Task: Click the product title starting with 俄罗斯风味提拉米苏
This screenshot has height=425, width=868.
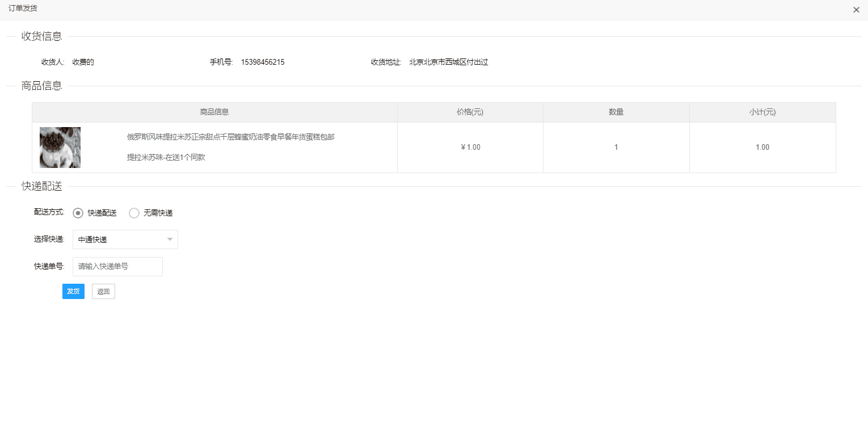Action: (230, 137)
